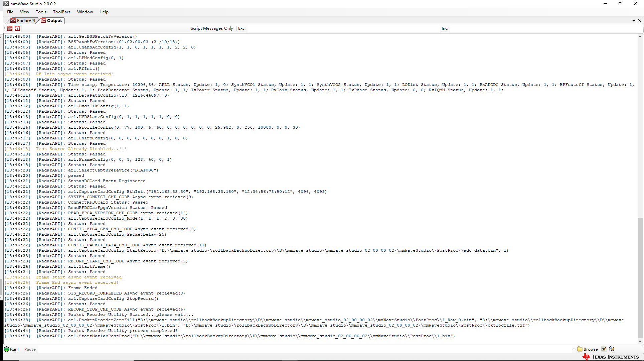Clear the output log with trash icon
644x361 pixels.
(x=10, y=28)
